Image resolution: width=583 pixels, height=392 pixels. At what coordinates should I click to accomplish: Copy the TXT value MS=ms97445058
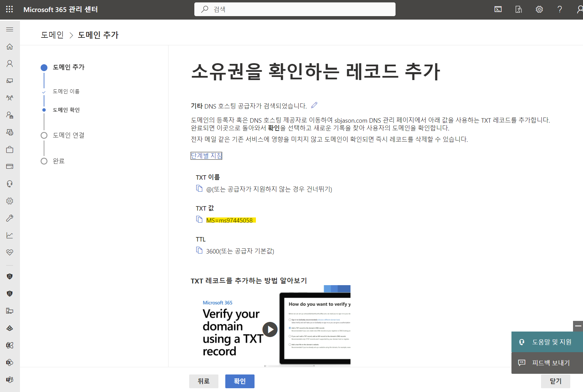pyautogui.click(x=199, y=219)
